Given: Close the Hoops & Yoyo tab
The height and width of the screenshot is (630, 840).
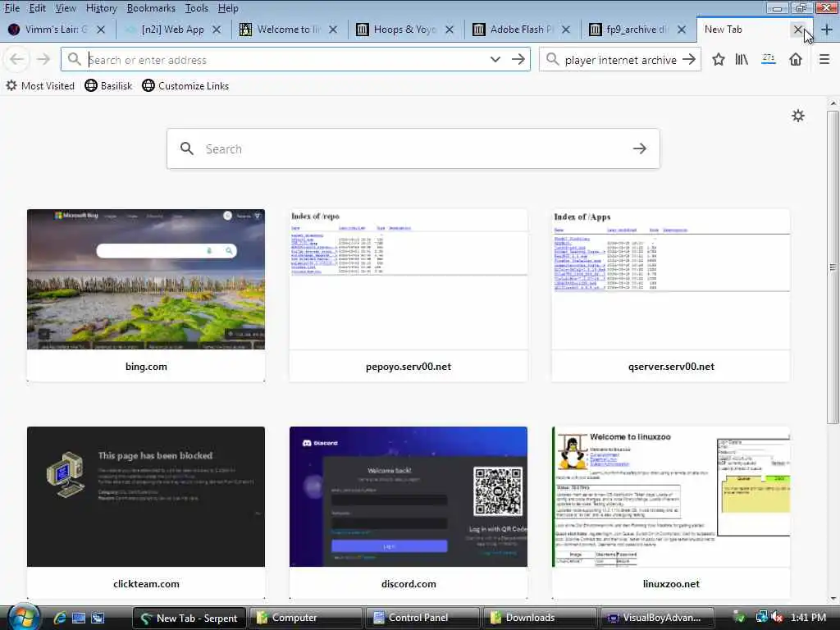Looking at the screenshot, I should (x=450, y=30).
